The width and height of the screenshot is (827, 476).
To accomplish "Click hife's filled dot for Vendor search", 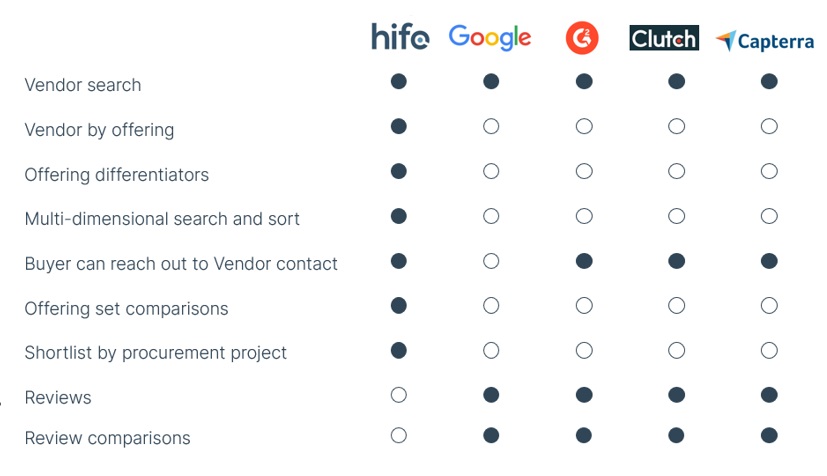I will click(x=399, y=82).
